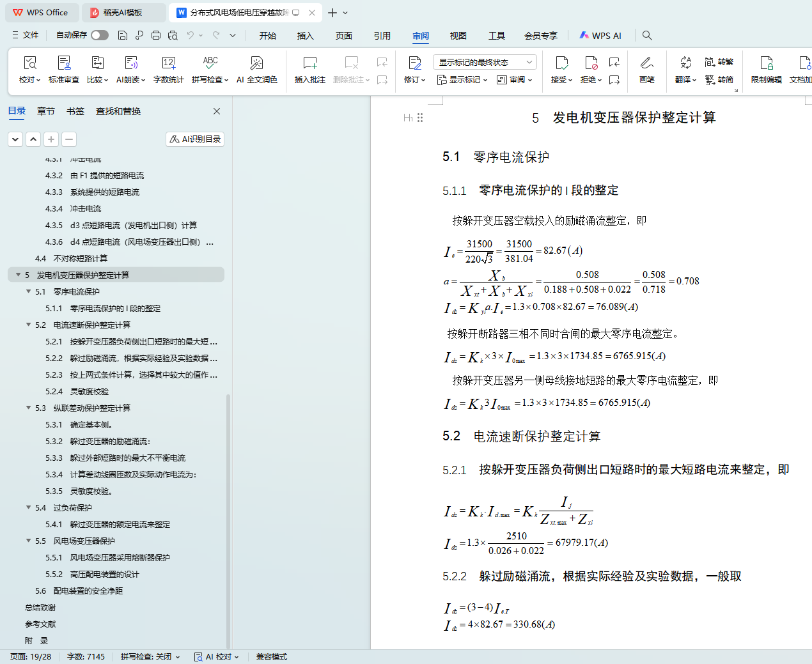
Task: Open the 翻译 translate dropdown
Action: click(x=685, y=79)
